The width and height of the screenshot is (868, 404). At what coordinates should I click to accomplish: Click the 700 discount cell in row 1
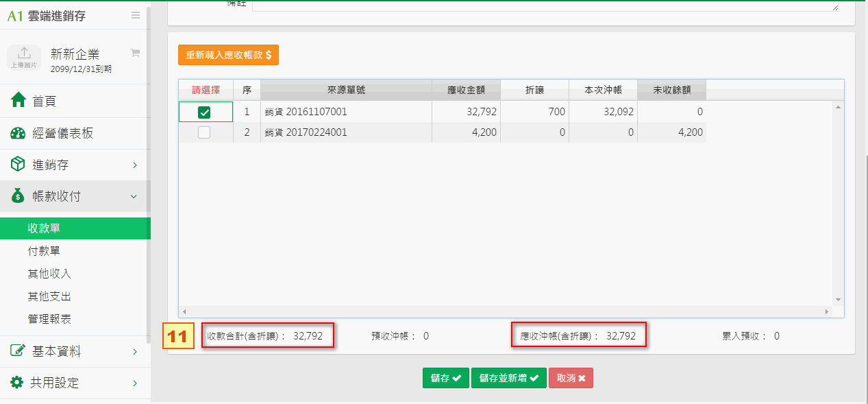pyautogui.click(x=534, y=112)
